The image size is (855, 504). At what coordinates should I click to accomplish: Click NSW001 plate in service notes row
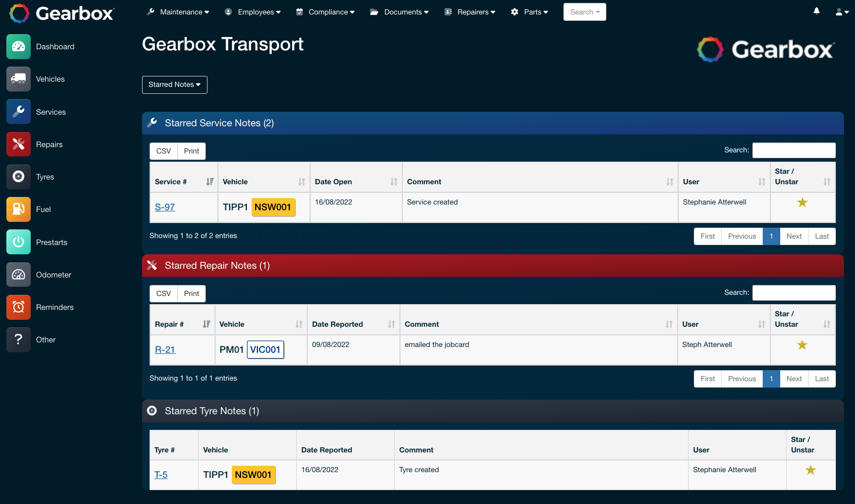coord(273,207)
